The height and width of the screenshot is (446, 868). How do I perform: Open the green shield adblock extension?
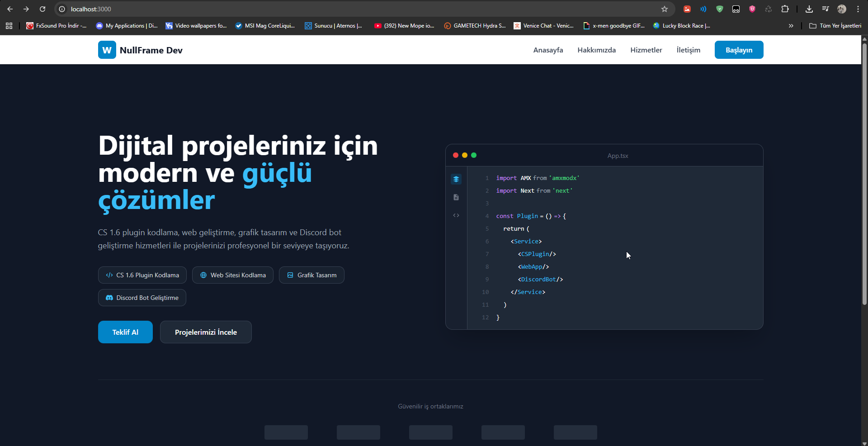click(x=720, y=9)
